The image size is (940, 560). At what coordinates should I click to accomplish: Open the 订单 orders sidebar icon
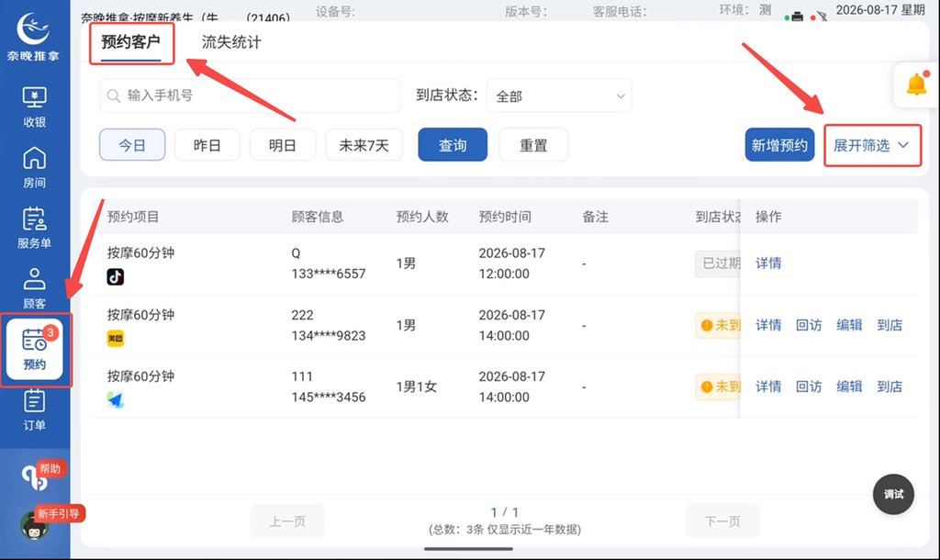click(x=34, y=410)
